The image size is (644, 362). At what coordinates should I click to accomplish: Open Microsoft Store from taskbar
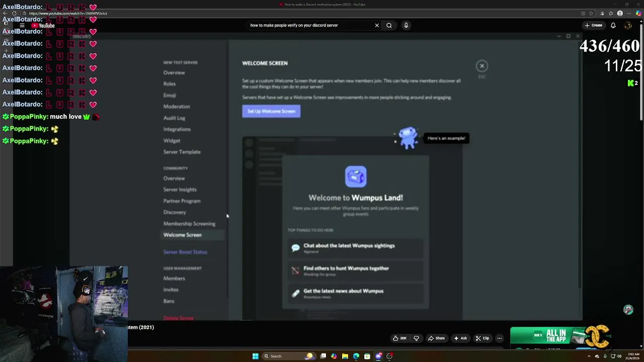367,356
